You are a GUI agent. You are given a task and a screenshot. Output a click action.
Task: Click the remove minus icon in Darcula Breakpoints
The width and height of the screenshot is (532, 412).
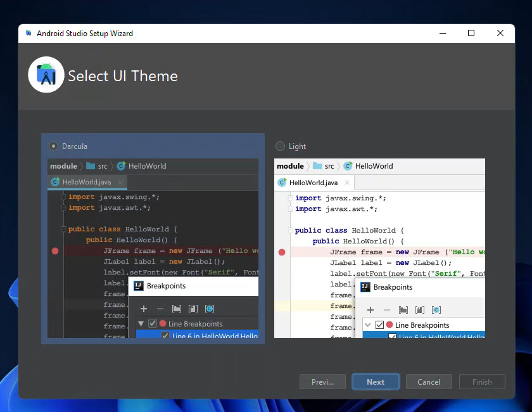tap(160, 309)
